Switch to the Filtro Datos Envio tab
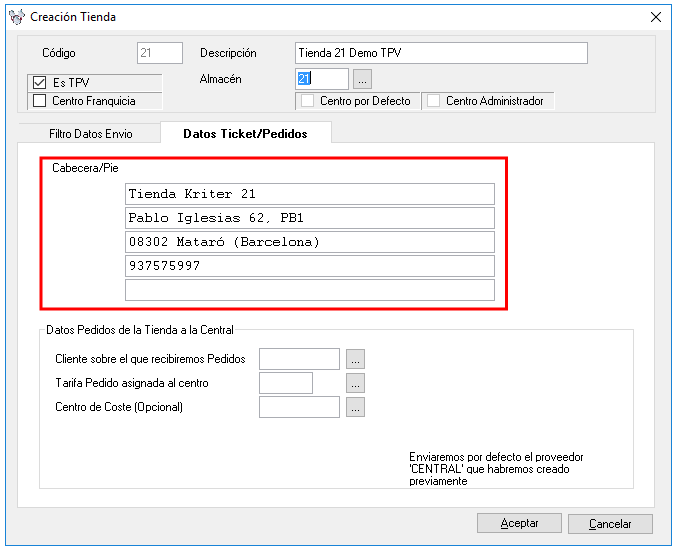The height and width of the screenshot is (549, 676). 90,133
